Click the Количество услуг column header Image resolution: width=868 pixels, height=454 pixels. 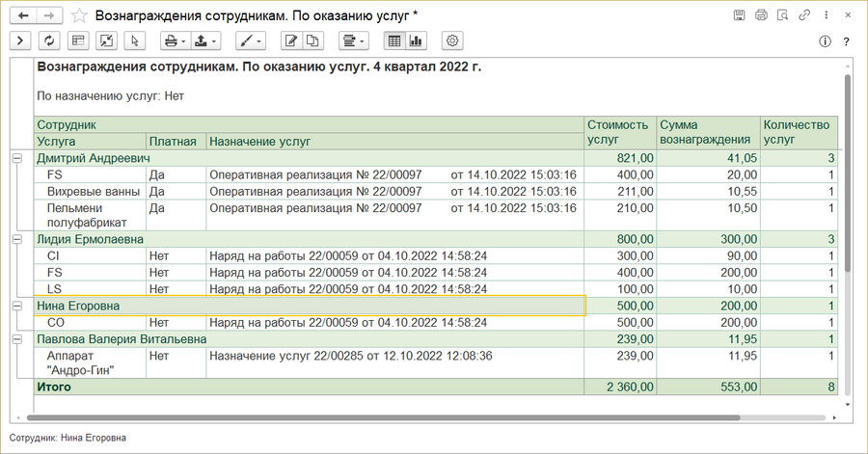click(799, 133)
